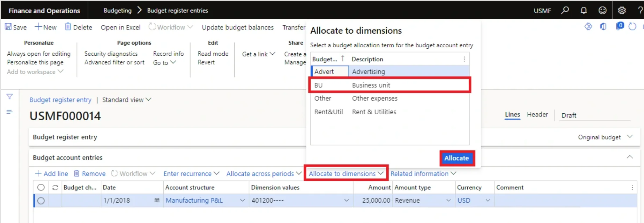Click Always open for editing
The height and width of the screenshot is (223, 644).
39,54
